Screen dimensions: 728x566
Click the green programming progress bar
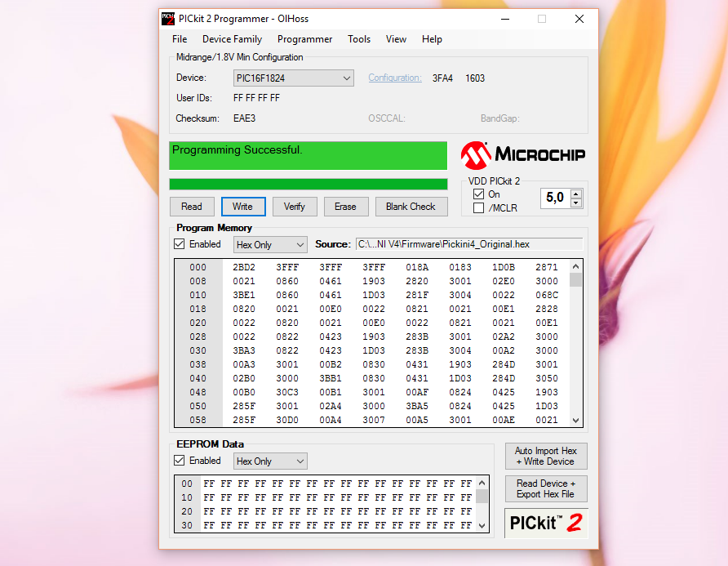[309, 184]
